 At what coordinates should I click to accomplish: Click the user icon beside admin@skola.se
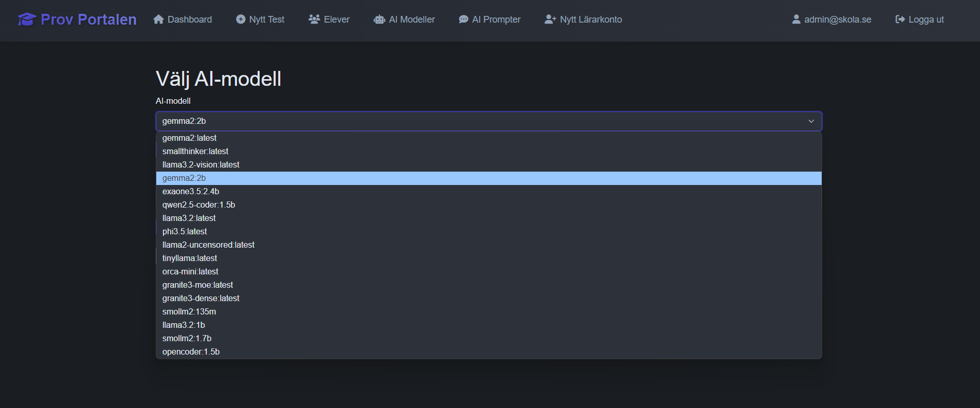click(796, 20)
